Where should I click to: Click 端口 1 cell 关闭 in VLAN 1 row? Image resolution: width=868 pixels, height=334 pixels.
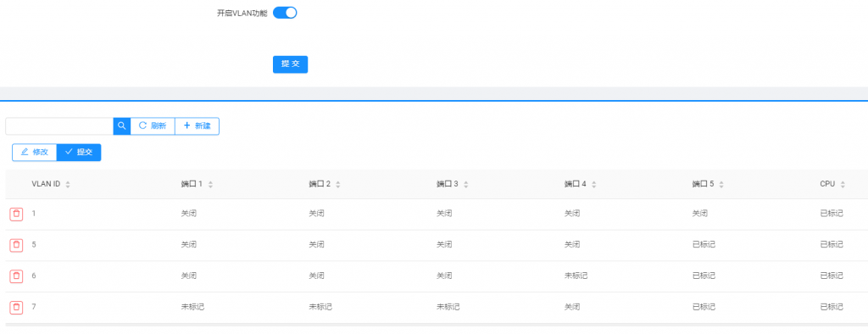pyautogui.click(x=189, y=214)
